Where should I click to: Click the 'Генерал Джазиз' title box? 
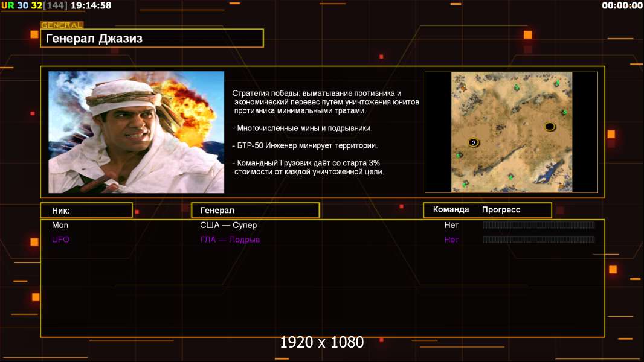click(152, 39)
